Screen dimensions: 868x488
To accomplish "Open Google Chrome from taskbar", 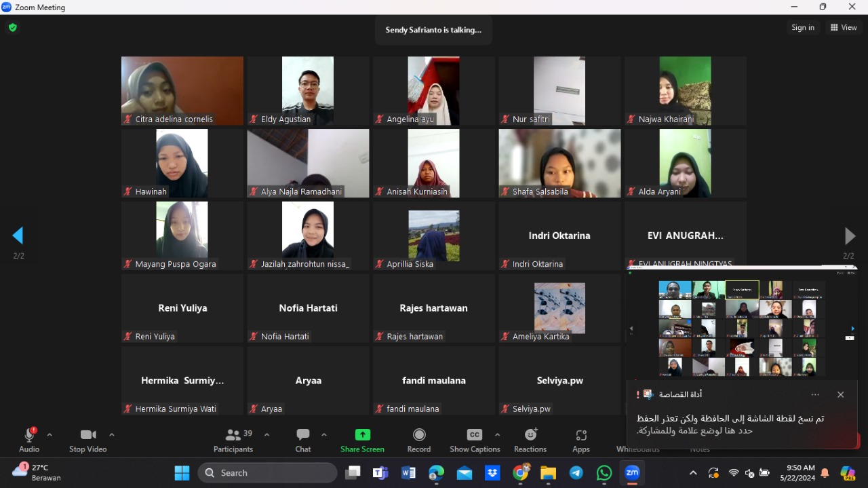I will [x=520, y=473].
